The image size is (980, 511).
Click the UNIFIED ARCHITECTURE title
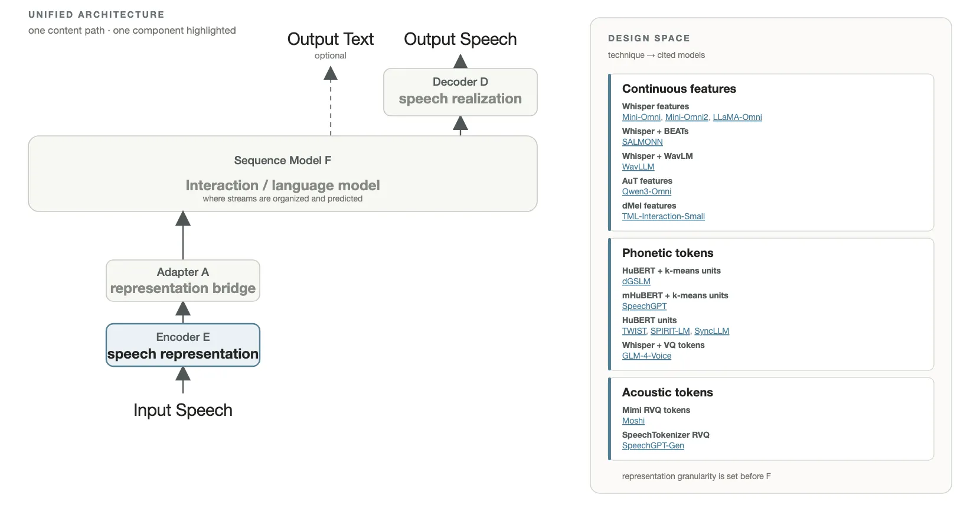pyautogui.click(x=96, y=15)
